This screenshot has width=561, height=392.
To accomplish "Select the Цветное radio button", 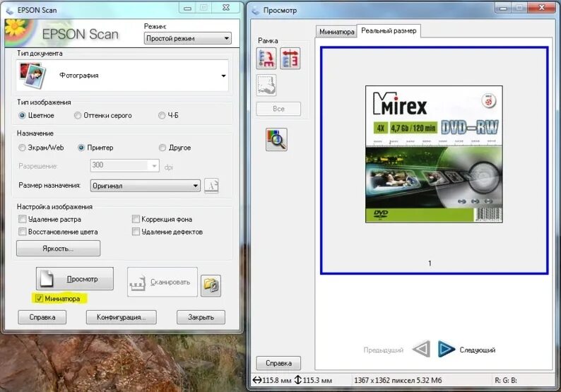I will (22, 116).
